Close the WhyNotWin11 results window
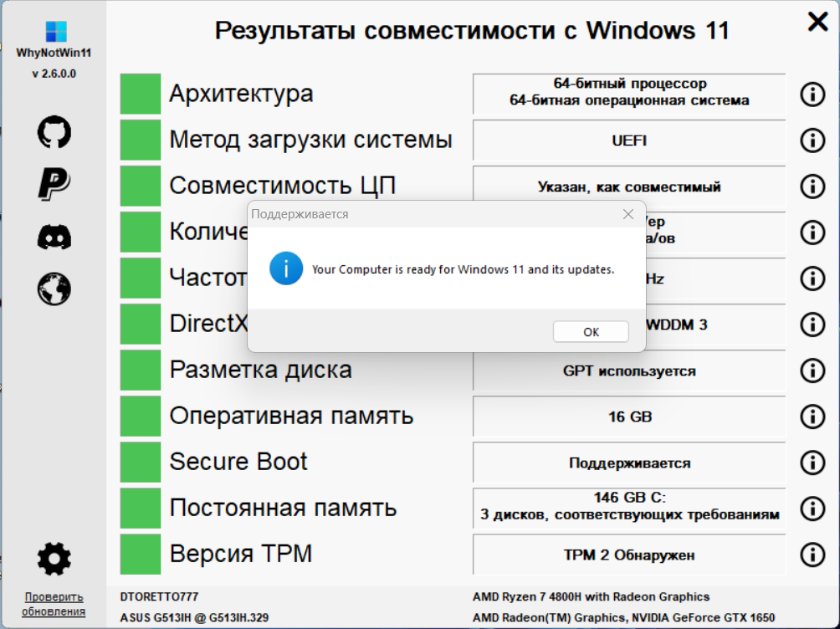This screenshot has height=629, width=840. tap(818, 22)
